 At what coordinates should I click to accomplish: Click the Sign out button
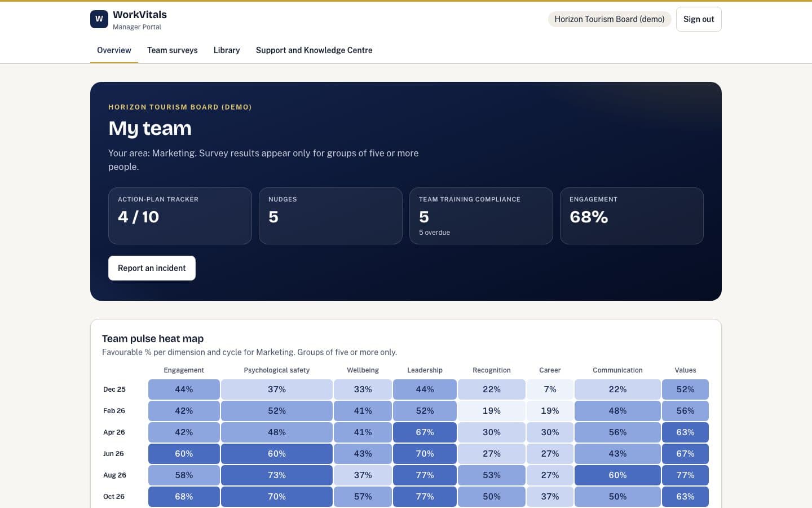[699, 19]
